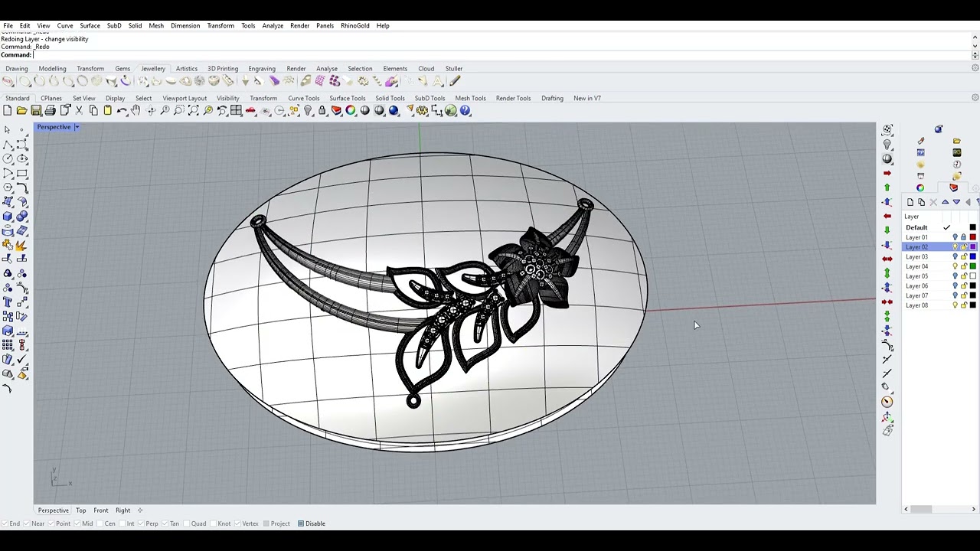980x551 pixels.
Task: Move the layer up with the triangle icon
Action: (945, 202)
